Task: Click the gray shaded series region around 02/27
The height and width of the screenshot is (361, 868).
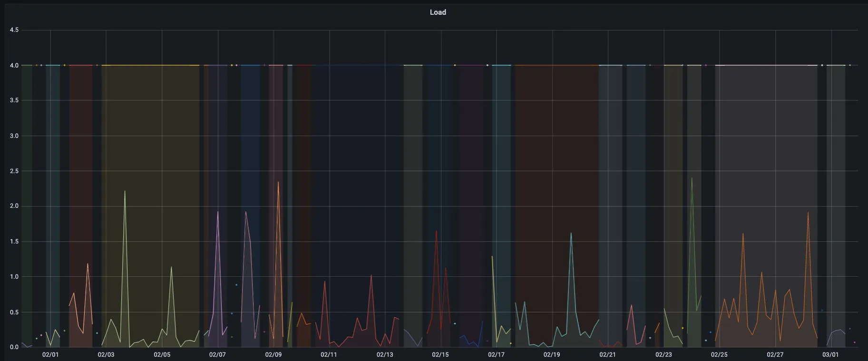Action: pos(766,206)
